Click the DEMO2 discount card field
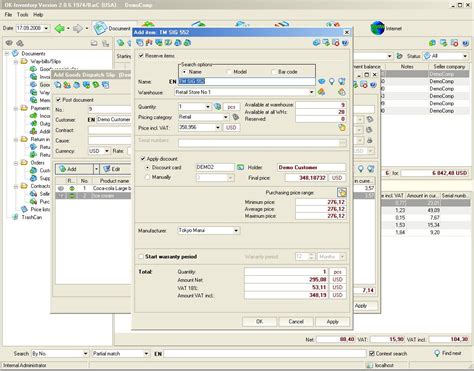The width and height of the screenshot is (474, 371). pos(215,167)
